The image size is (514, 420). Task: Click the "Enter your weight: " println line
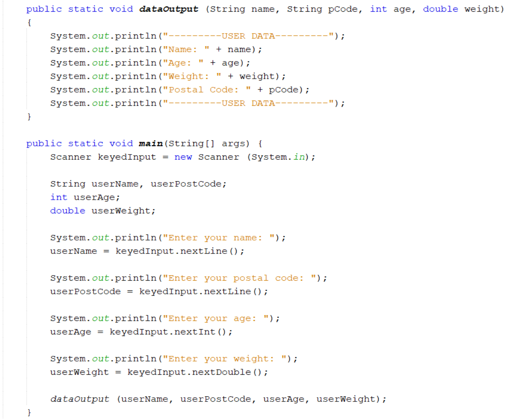(x=174, y=358)
